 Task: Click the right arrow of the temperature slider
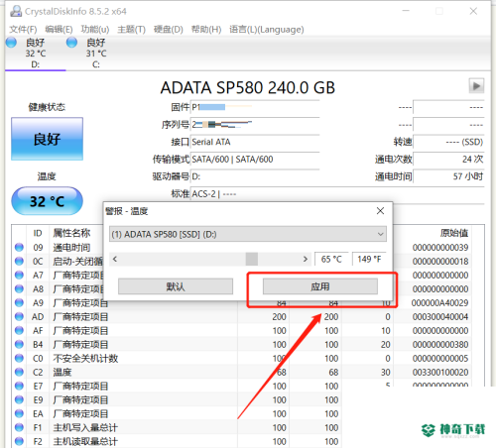[305, 259]
